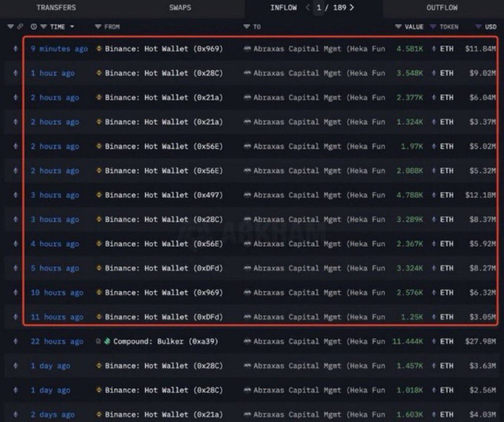Click Abraxas icon in the $27.98M row

[247, 341]
